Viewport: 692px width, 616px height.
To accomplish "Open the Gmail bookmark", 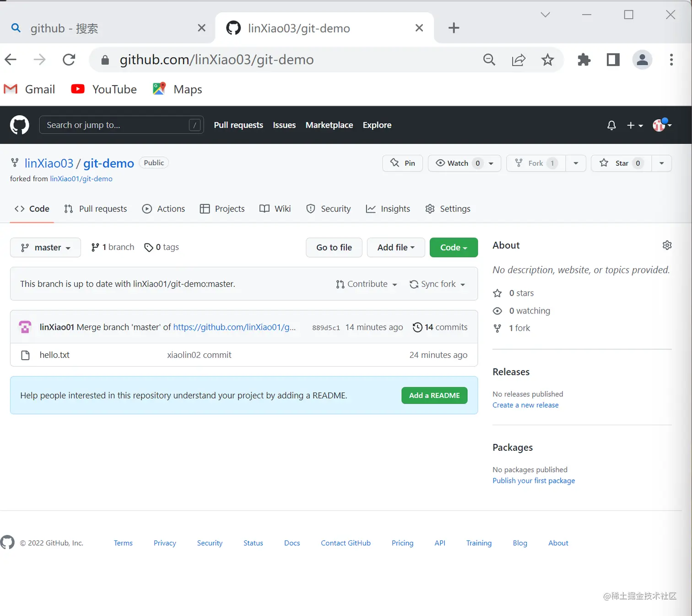I will pyautogui.click(x=29, y=89).
